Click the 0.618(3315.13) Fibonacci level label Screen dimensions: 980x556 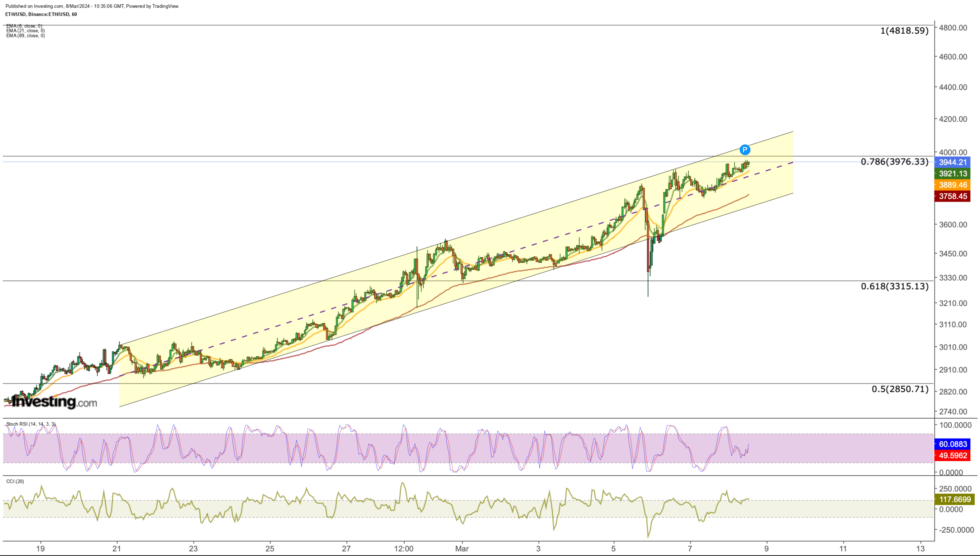pyautogui.click(x=895, y=286)
